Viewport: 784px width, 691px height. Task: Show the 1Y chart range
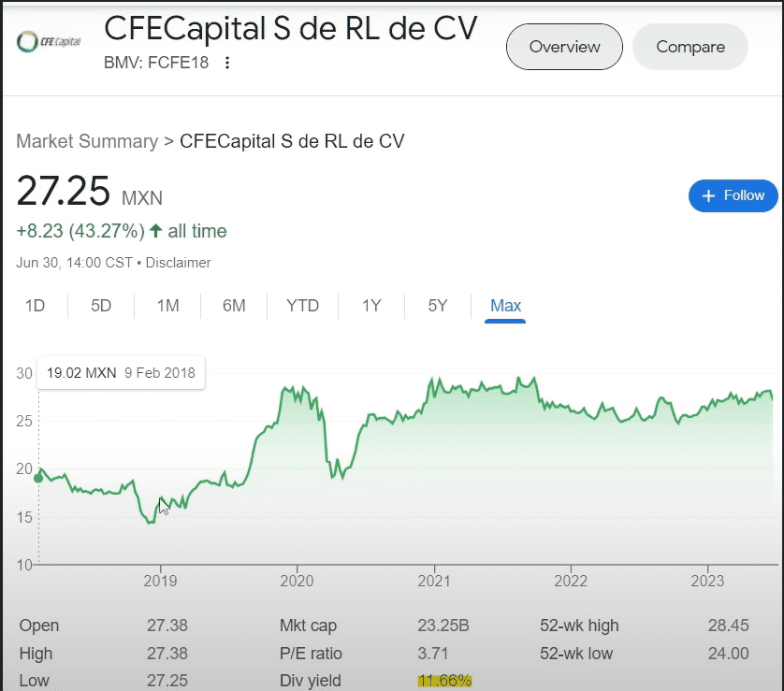(x=371, y=306)
